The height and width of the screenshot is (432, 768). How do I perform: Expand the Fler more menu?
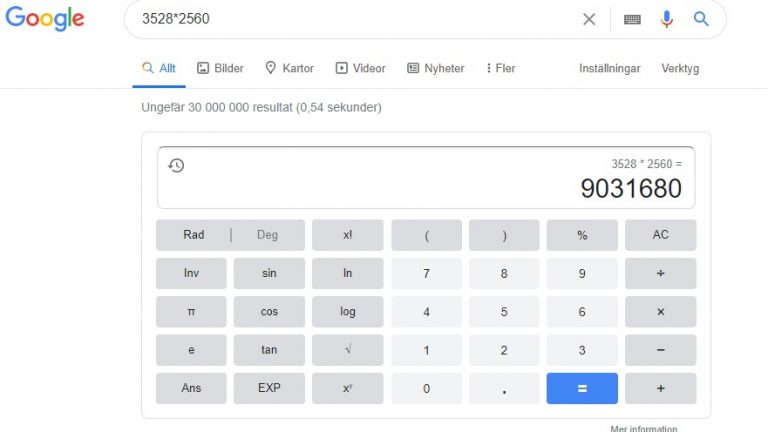pos(501,68)
